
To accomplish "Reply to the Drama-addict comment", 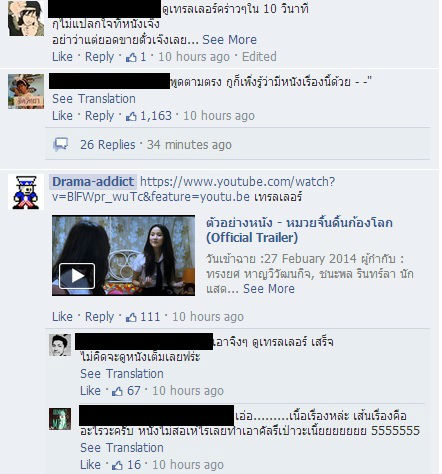I will 99,317.
